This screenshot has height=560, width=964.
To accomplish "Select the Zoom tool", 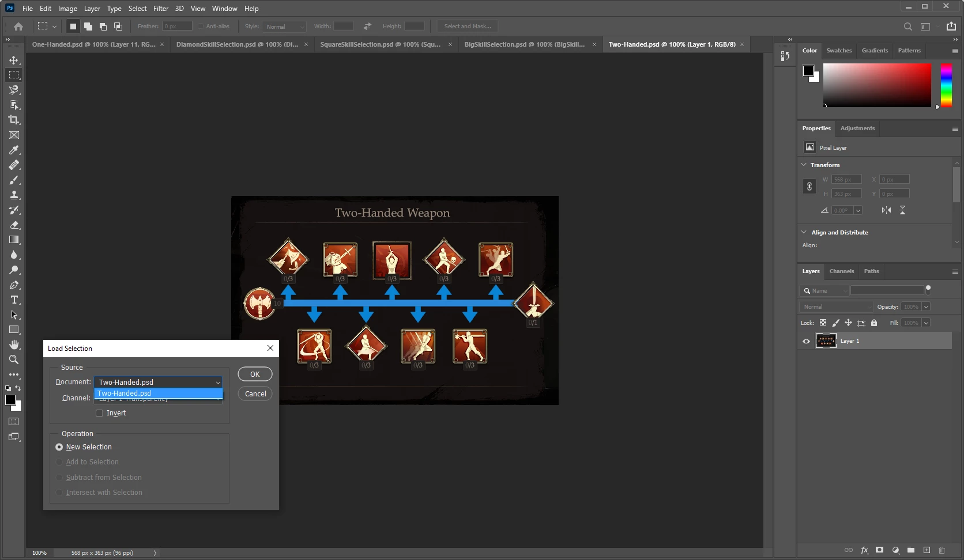I will click(x=14, y=360).
